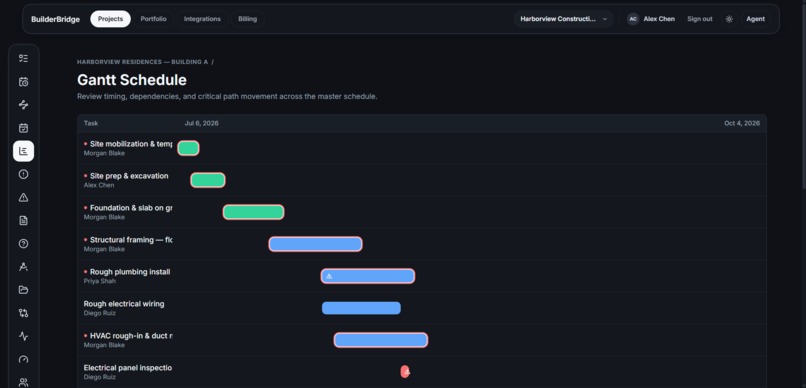The width and height of the screenshot is (806, 388).
Task: Click the Jul 6, 2026 start date label
Action: [x=202, y=123]
